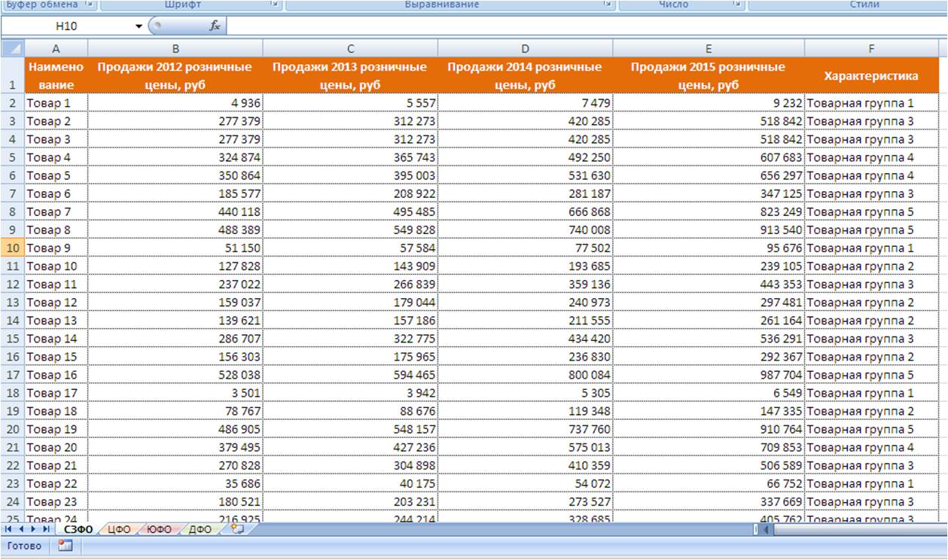Select row 10 header

point(13,248)
